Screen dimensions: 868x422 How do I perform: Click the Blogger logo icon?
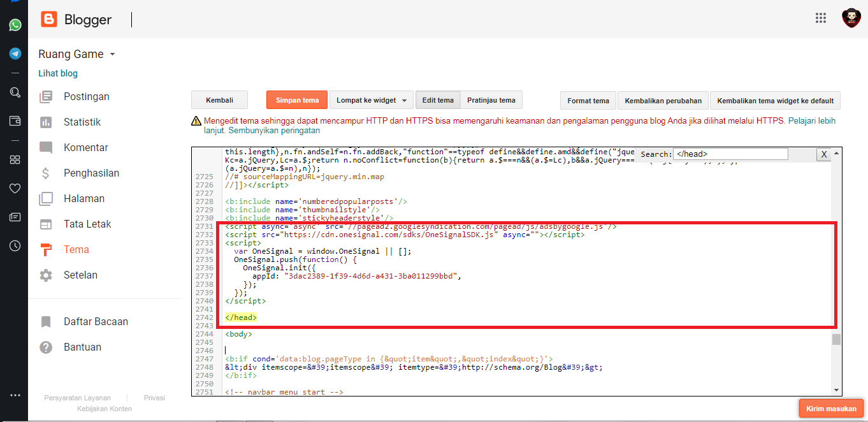pyautogui.click(x=49, y=20)
